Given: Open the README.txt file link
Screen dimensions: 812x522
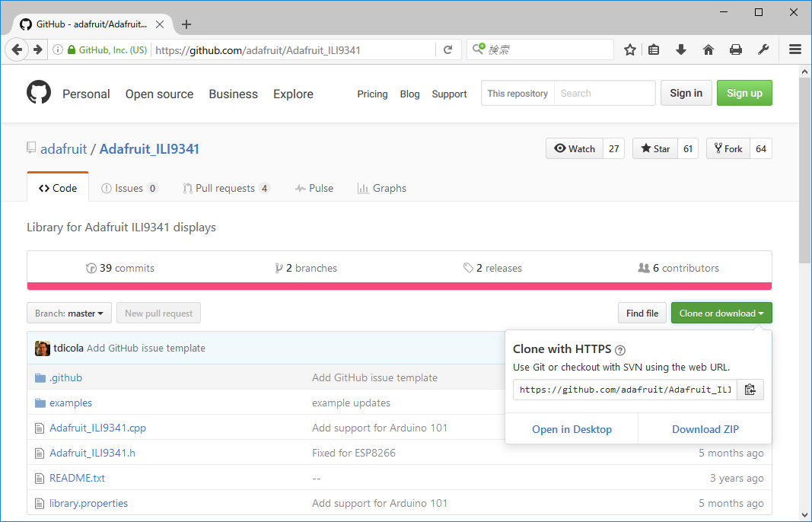Looking at the screenshot, I should coord(77,478).
